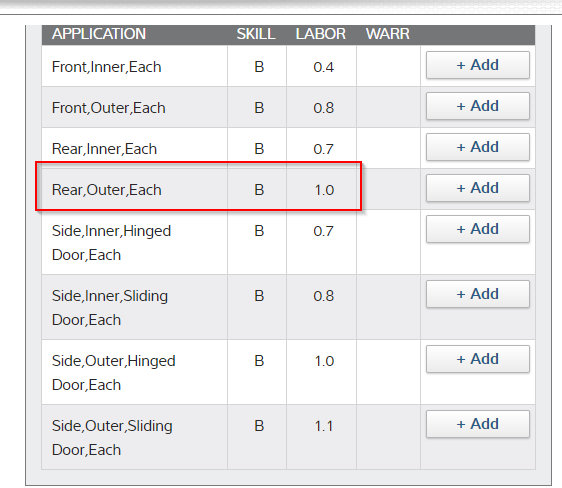The width and height of the screenshot is (562, 488).
Task: Click the WARR column header
Action: point(387,34)
